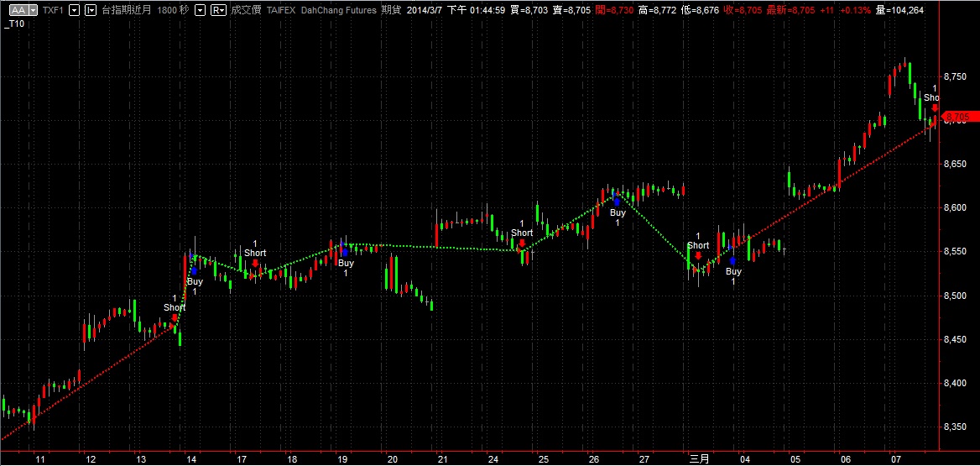
Task: Click the 台指期近月 contract name
Action: (x=127, y=11)
